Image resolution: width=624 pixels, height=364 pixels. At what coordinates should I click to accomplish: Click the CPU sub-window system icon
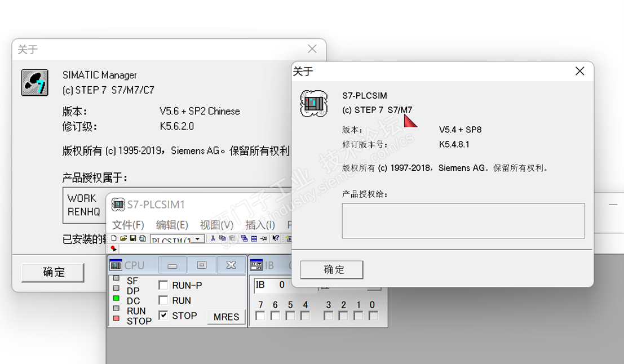116,265
